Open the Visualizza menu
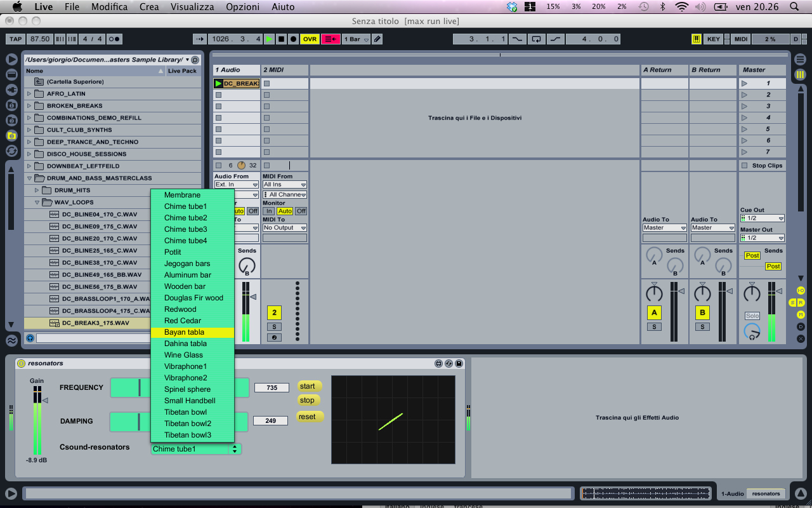This screenshot has height=508, width=812. (192, 6)
